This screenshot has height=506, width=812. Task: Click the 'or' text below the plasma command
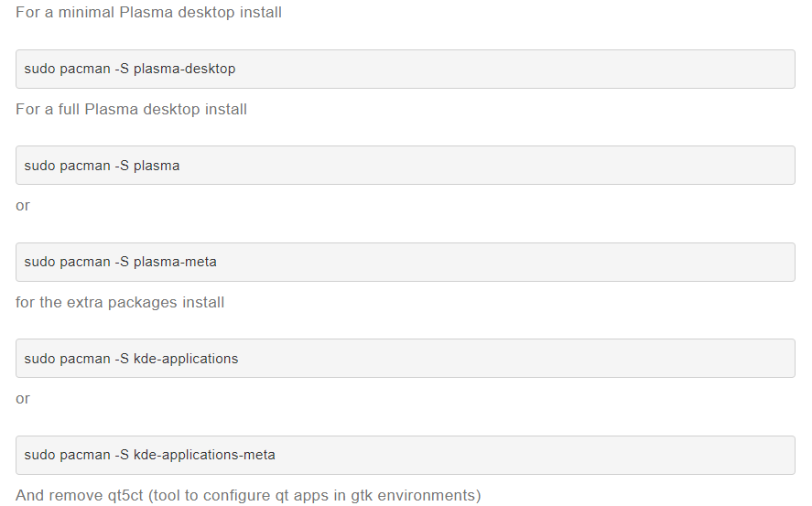[x=23, y=206]
